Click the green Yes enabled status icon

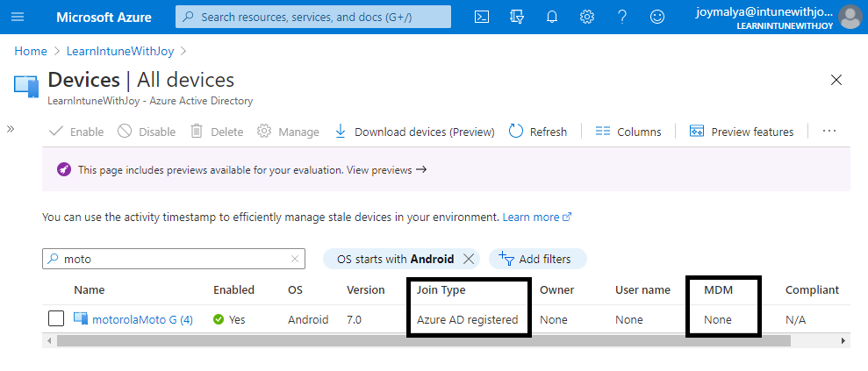(219, 319)
